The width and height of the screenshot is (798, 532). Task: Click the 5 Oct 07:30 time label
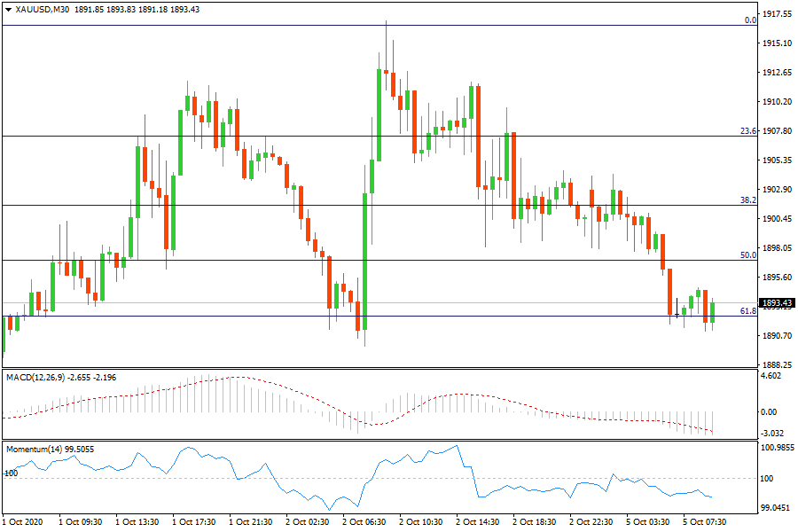point(705,522)
